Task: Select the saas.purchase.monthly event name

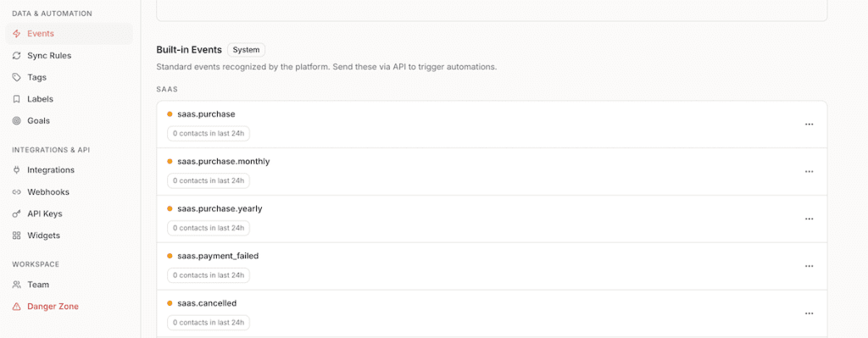Action: coord(224,162)
